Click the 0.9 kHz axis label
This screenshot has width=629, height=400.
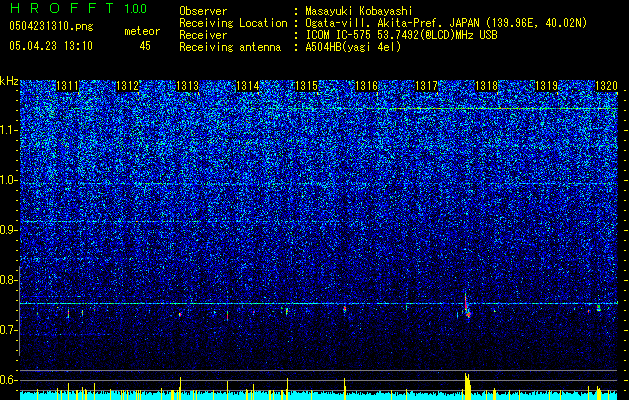coord(8,230)
